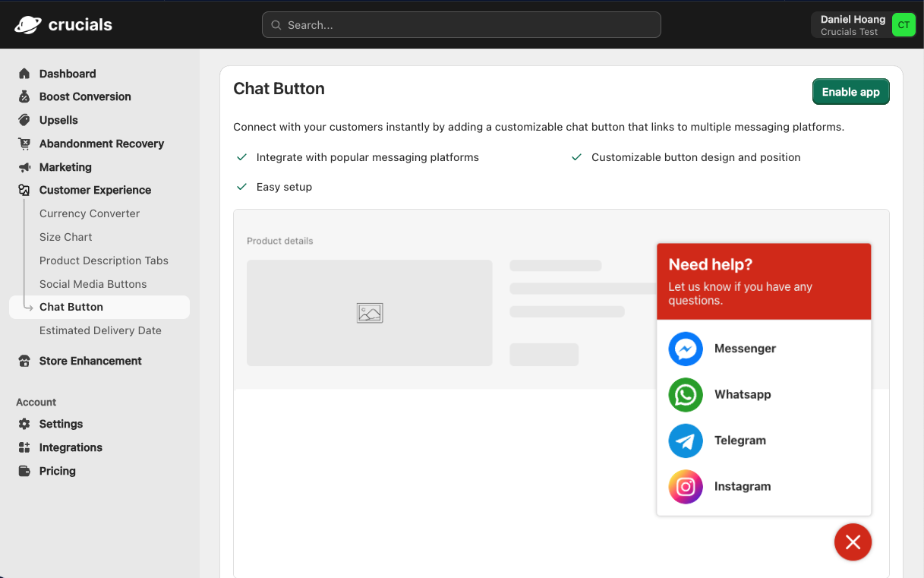Viewport: 924px width, 578px height.
Task: Click the Telegram label in chat widget
Action: point(740,441)
